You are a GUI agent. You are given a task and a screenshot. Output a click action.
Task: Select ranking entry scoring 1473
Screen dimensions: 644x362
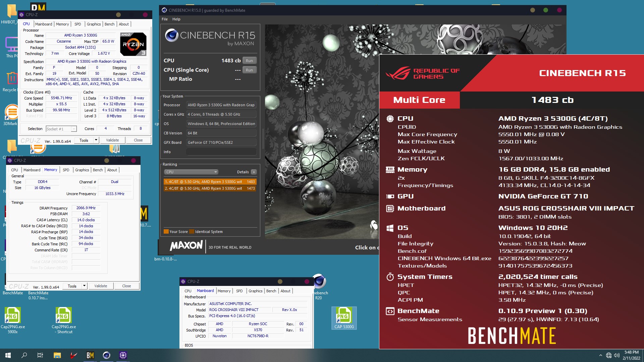(210, 188)
